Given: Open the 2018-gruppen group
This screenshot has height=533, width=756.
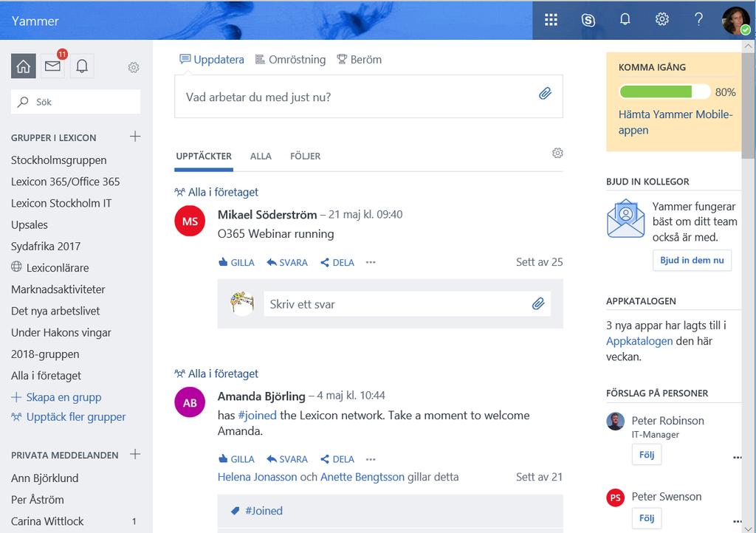Looking at the screenshot, I should pyautogui.click(x=45, y=354).
